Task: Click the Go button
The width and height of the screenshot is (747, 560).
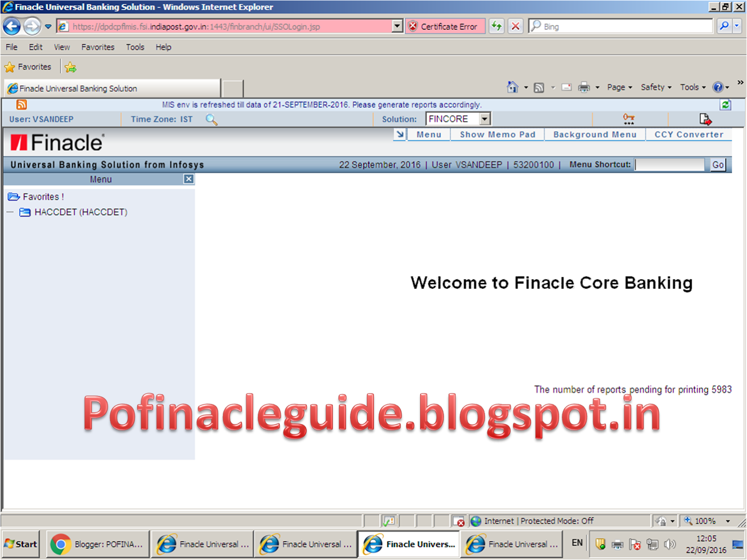Action: pyautogui.click(x=718, y=165)
